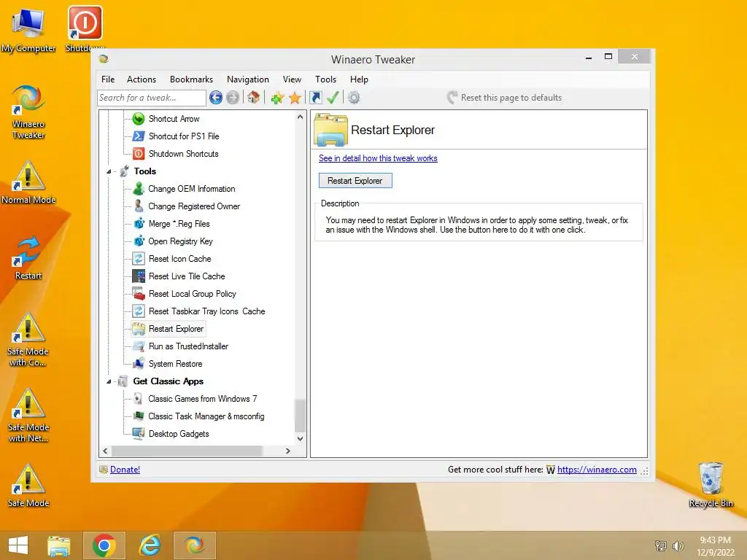Select the Restart desktop shortcut
Image resolution: width=747 pixels, height=560 pixels.
click(x=28, y=257)
